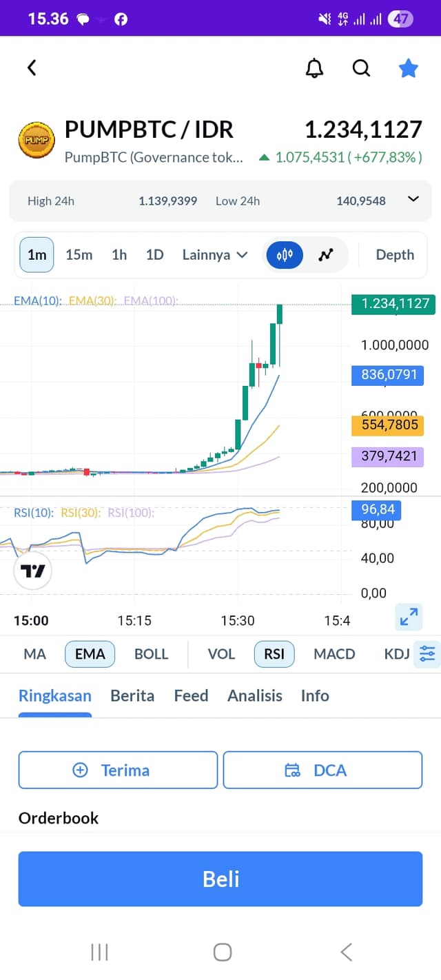Go back using the top-left arrow
The image size is (441, 980).
(x=32, y=68)
